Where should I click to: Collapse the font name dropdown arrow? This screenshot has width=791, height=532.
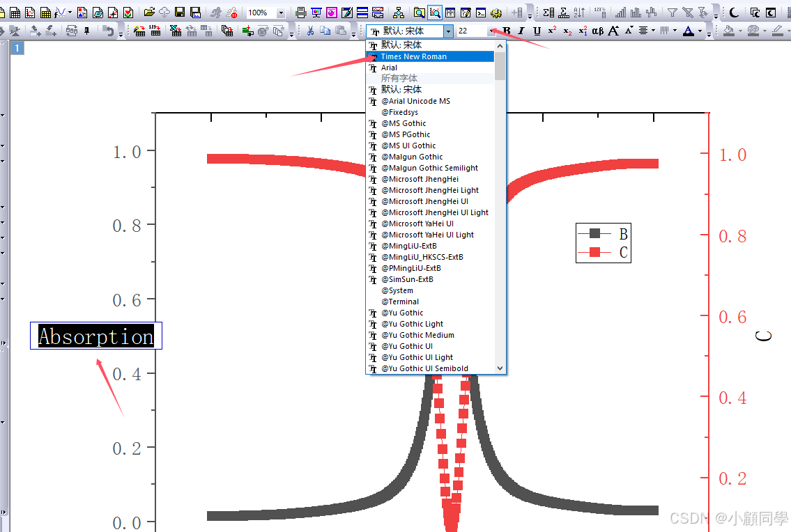coord(449,31)
